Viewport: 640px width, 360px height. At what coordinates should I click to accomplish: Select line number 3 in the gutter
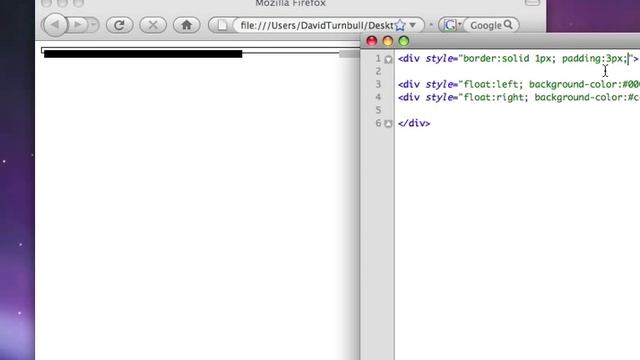coord(378,84)
